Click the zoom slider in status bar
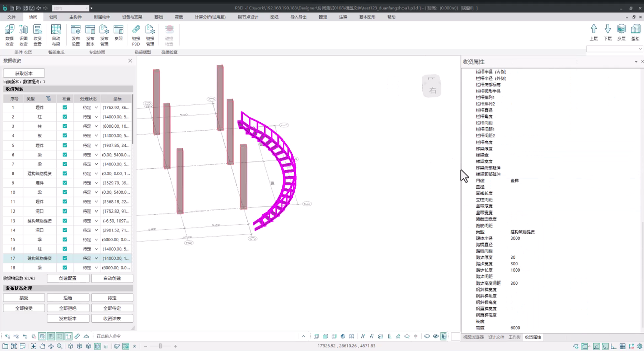Viewport: 644px width, 351px height. point(160,346)
